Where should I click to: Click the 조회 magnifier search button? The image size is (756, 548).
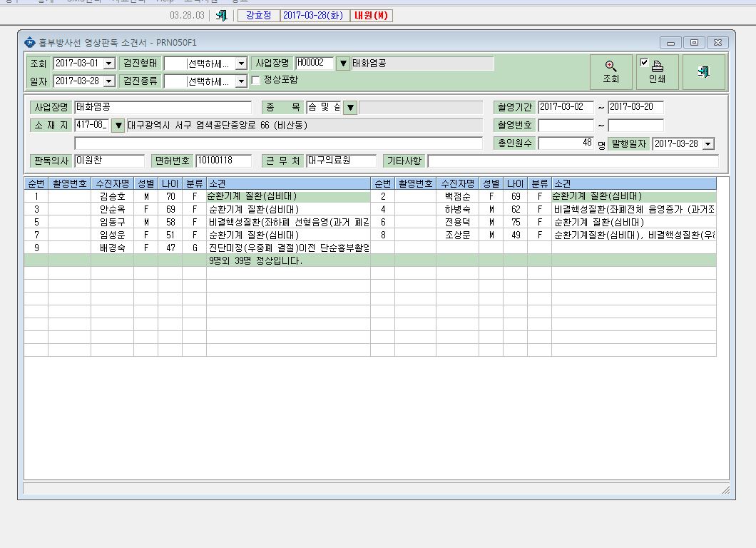coord(611,72)
